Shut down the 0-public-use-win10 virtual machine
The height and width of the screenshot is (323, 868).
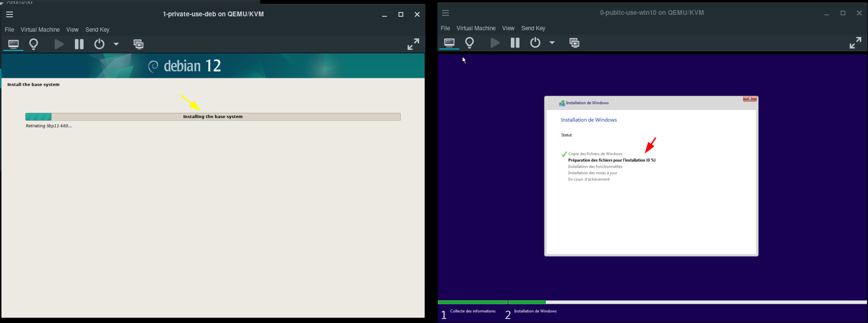pyautogui.click(x=535, y=43)
